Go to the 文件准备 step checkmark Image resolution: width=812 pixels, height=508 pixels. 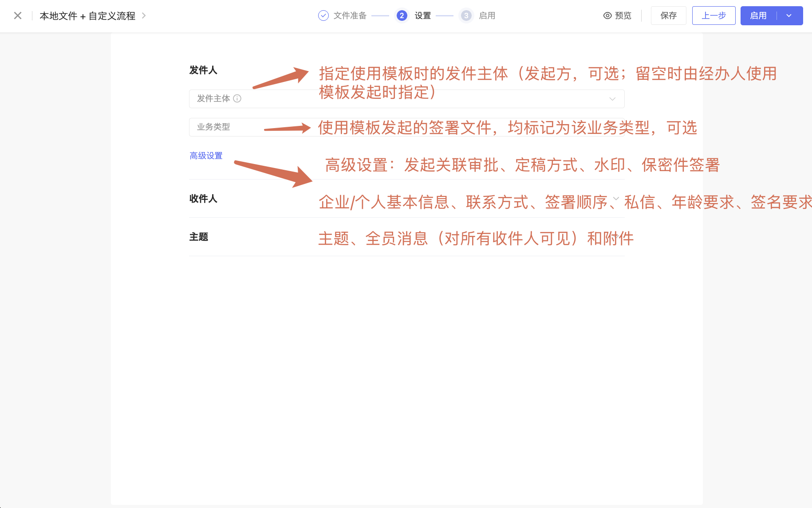(x=323, y=16)
